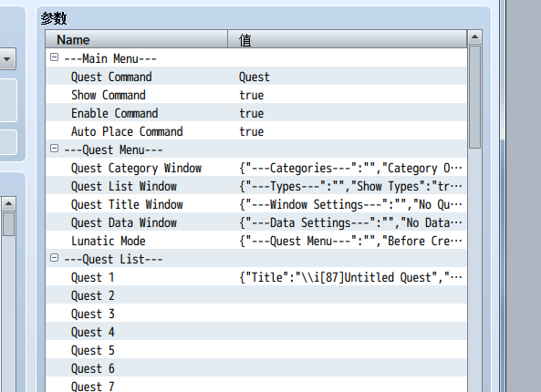The height and width of the screenshot is (392, 541).
Task: Click the 'true' value of Show Command
Action: (252, 95)
